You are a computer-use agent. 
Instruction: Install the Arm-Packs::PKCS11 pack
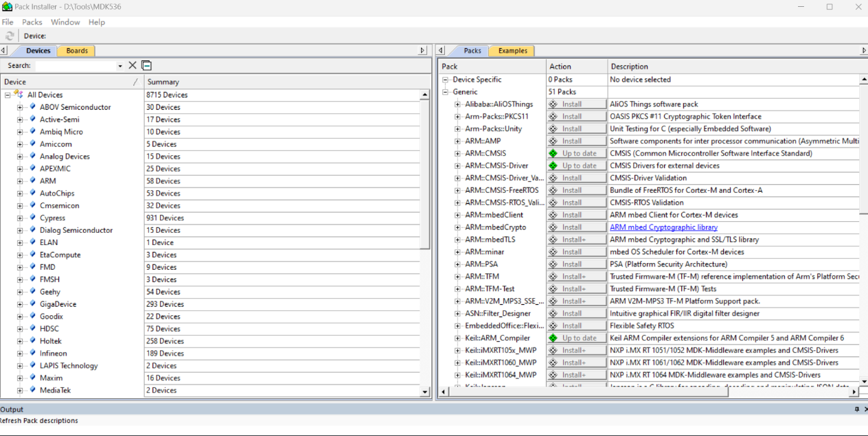tap(577, 117)
